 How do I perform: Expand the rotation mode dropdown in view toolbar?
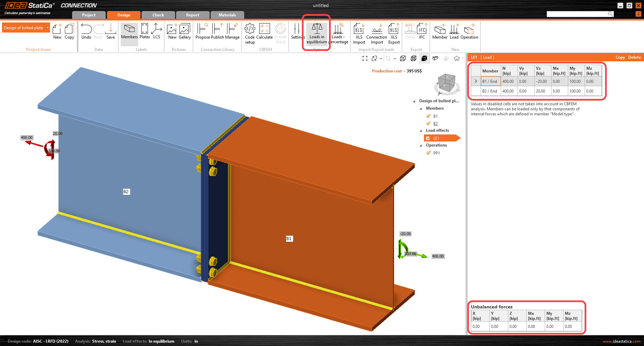[381, 58]
